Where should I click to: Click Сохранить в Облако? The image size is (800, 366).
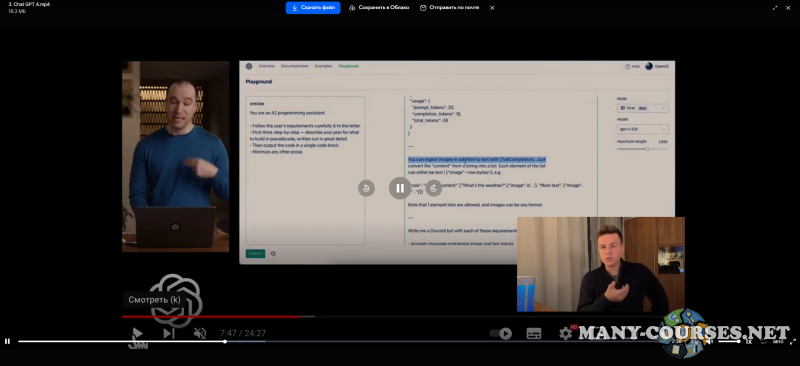point(379,8)
